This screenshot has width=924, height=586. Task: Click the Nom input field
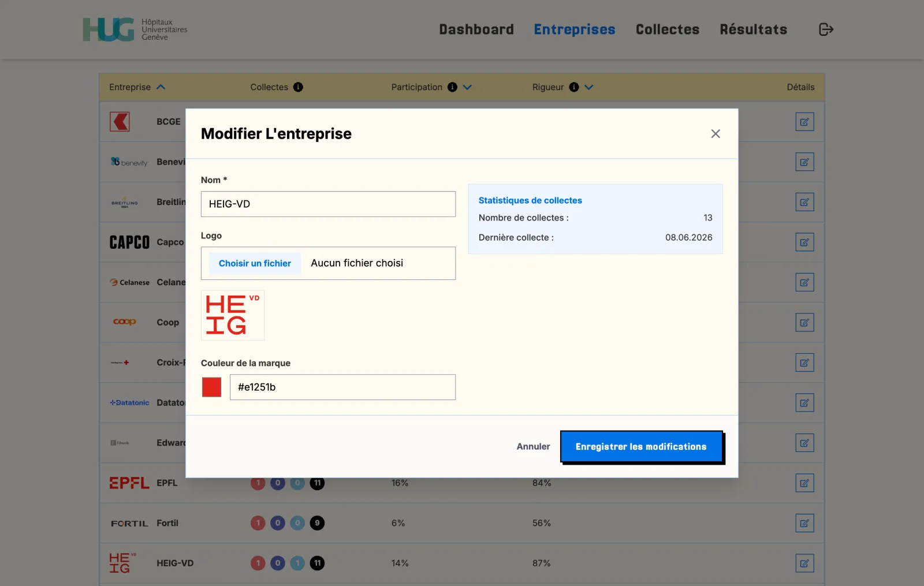[328, 204]
